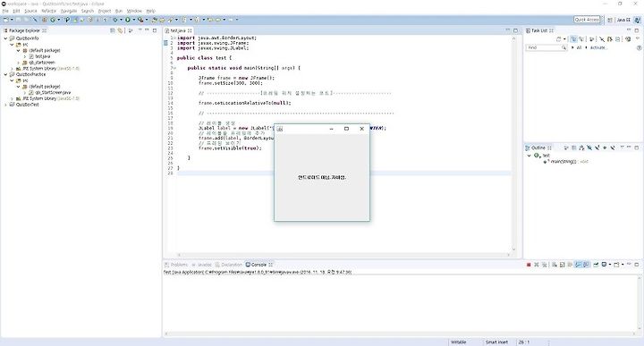Viewport: 644px width, 346px height.
Task: Open the Project menu
Action: point(105,11)
